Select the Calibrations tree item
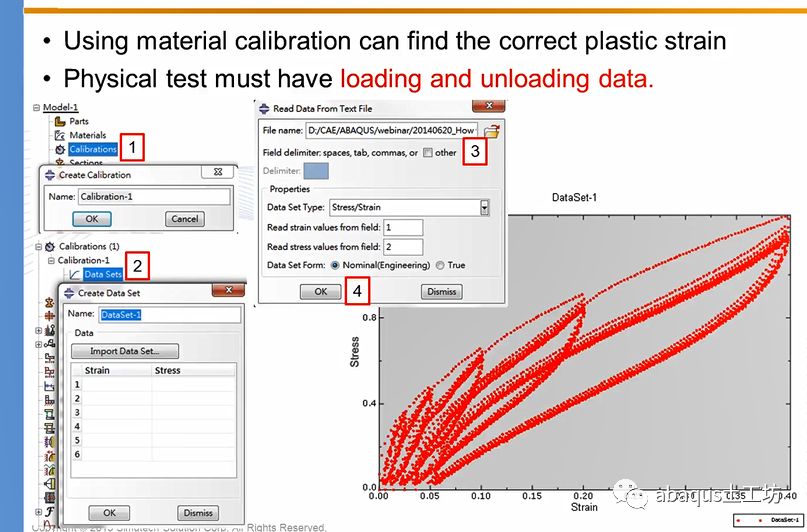807x532 pixels. click(x=93, y=149)
